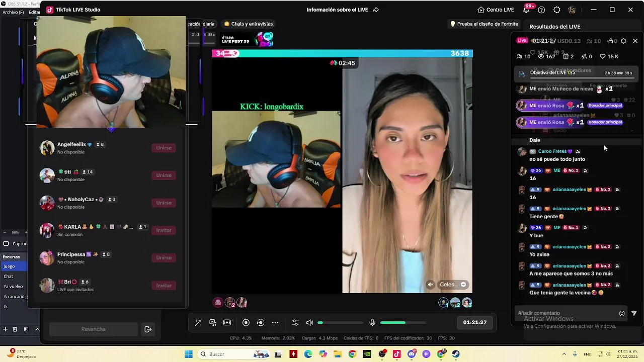Screen dimensions: 644x362
Task: Open the LIVE Fest 25 banner
Action: tap(247, 39)
